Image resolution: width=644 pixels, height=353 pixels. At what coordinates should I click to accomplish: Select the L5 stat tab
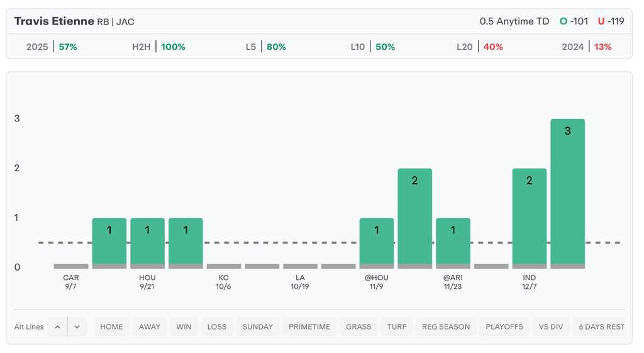pyautogui.click(x=265, y=47)
